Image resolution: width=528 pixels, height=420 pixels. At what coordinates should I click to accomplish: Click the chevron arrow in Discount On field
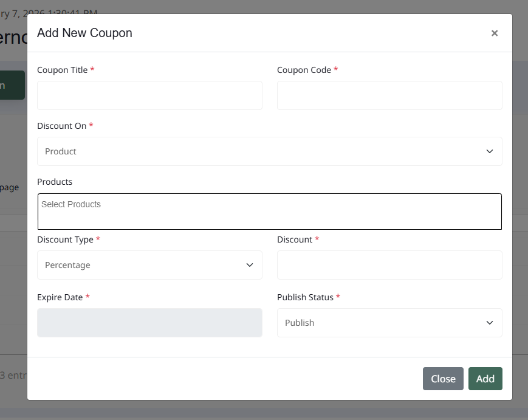[x=490, y=151]
